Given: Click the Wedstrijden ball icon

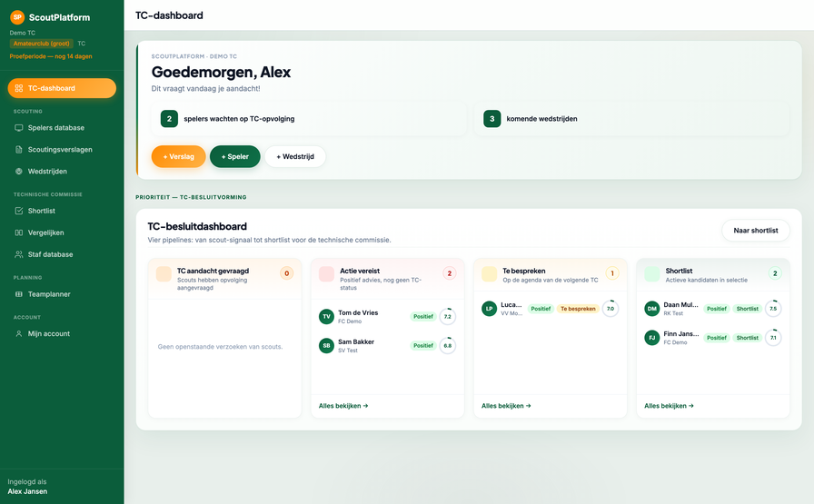Looking at the screenshot, I should pyautogui.click(x=19, y=172).
